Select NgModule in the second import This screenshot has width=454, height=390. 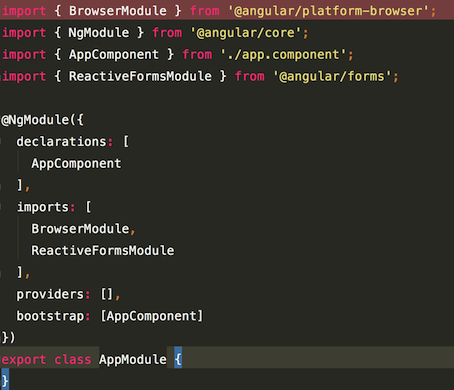click(99, 33)
